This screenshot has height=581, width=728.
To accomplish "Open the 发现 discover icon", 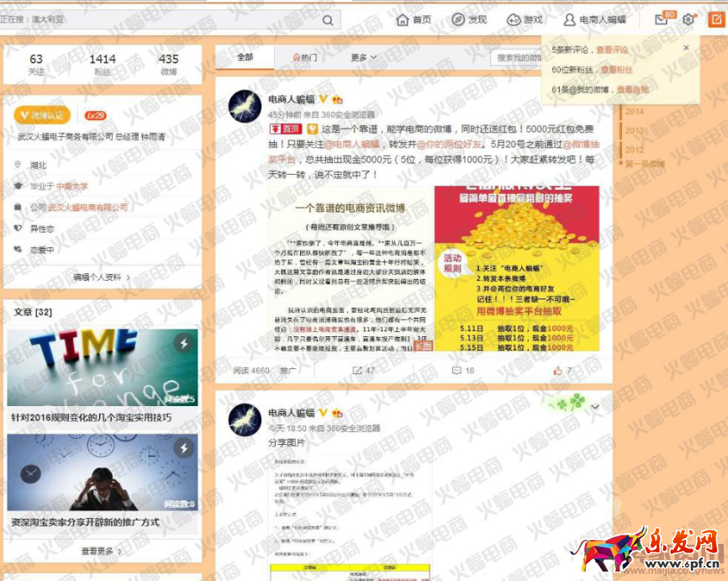I will pos(458,19).
